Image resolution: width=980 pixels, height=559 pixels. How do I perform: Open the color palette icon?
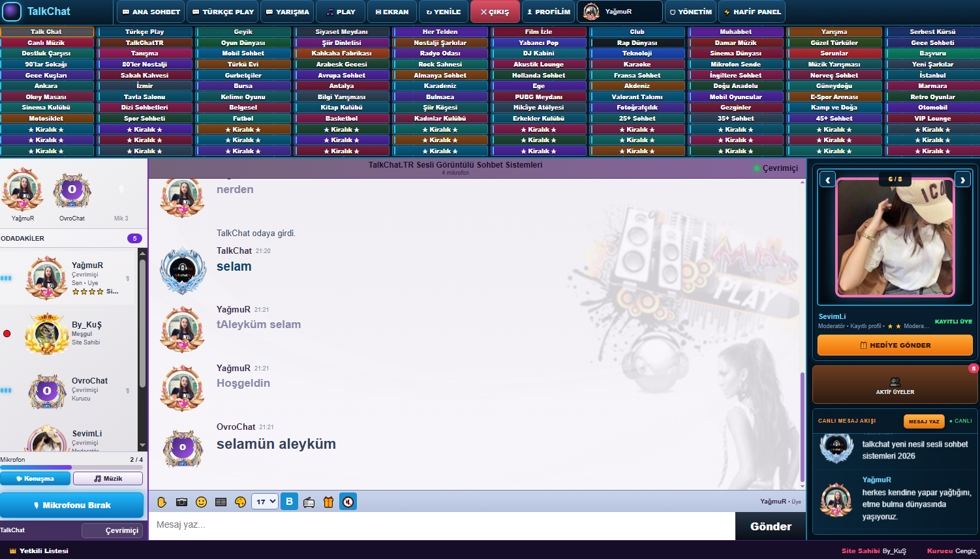240,502
